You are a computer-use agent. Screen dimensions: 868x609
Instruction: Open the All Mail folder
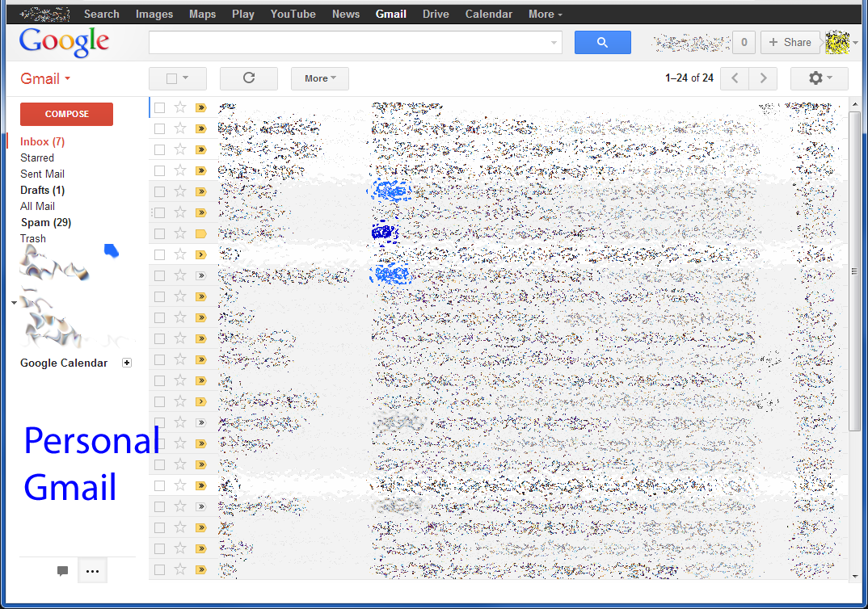[38, 206]
